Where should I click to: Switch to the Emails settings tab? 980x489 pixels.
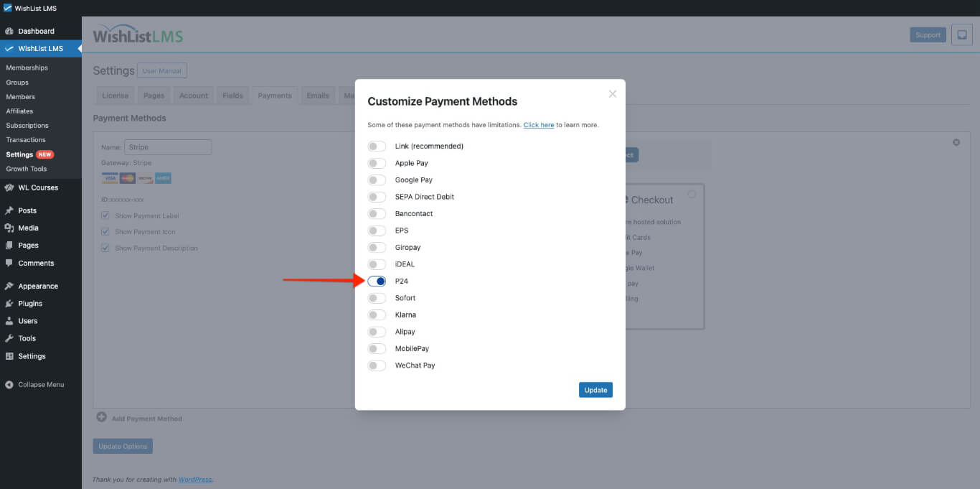[x=318, y=95]
